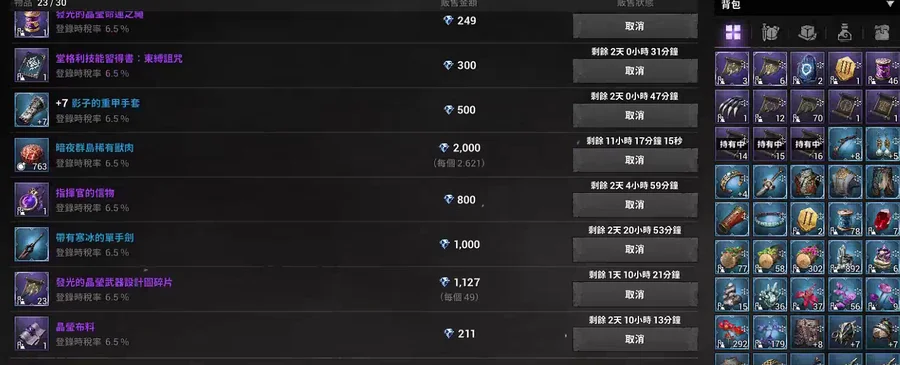Cancel the +7 影子的重甲手套 listing
This screenshot has width=900, height=365.
pos(635,115)
